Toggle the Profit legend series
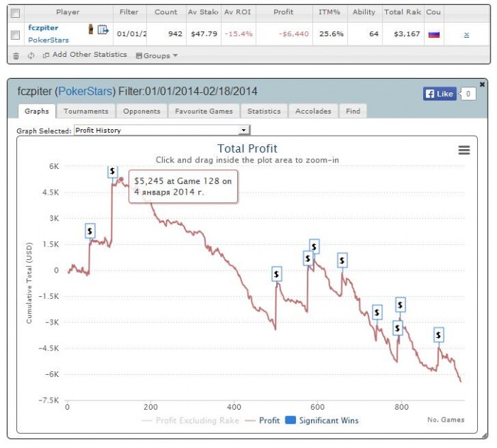Screen dimensions: 497x448 click(263, 420)
